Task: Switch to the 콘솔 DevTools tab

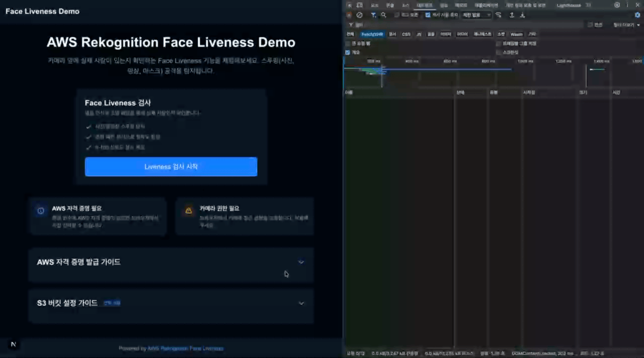Action: 389,5
